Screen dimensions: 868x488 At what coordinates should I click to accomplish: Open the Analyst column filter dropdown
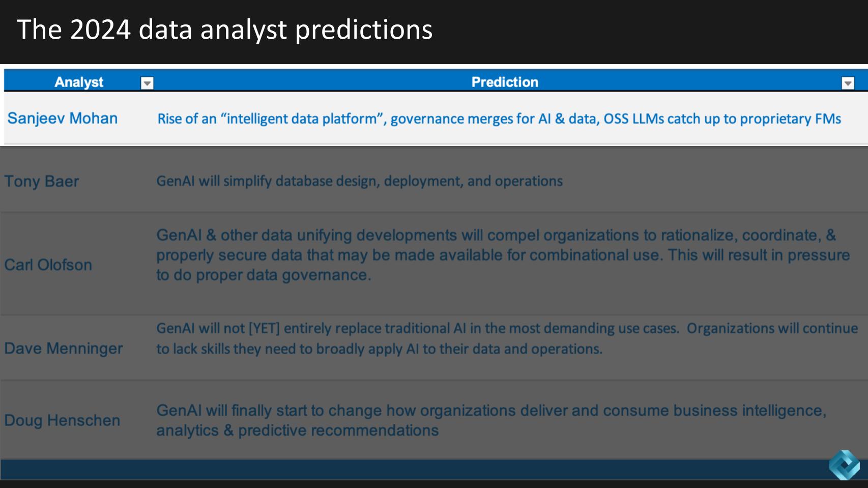click(147, 83)
